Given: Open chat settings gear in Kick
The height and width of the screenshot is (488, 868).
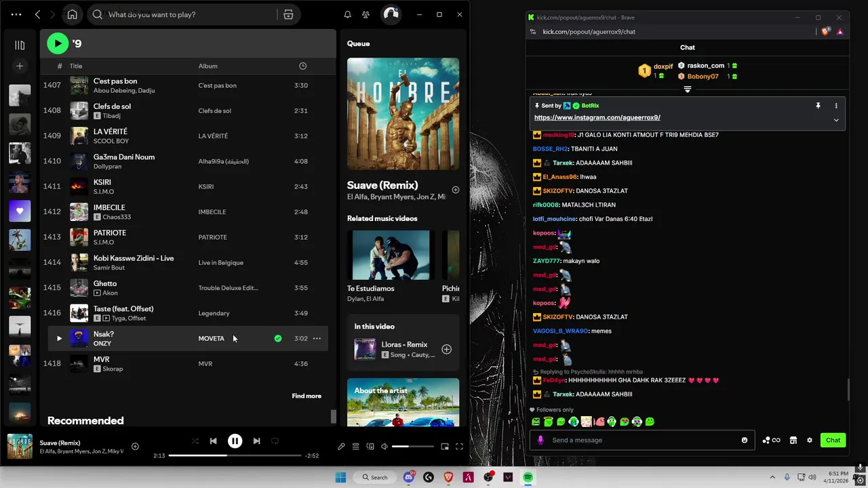Looking at the screenshot, I should click(809, 440).
